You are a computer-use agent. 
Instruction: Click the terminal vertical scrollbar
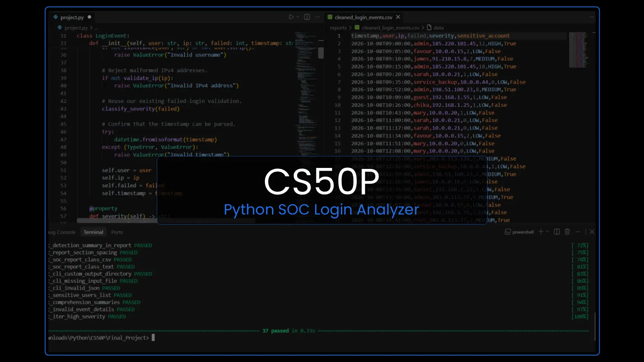click(x=595, y=327)
